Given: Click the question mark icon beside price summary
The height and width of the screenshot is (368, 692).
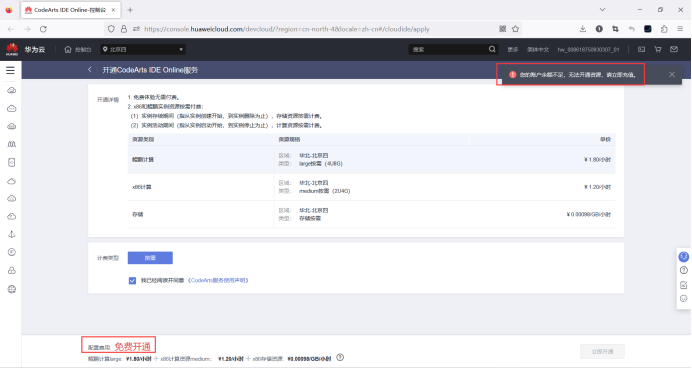Looking at the screenshot, I should pos(340,357).
